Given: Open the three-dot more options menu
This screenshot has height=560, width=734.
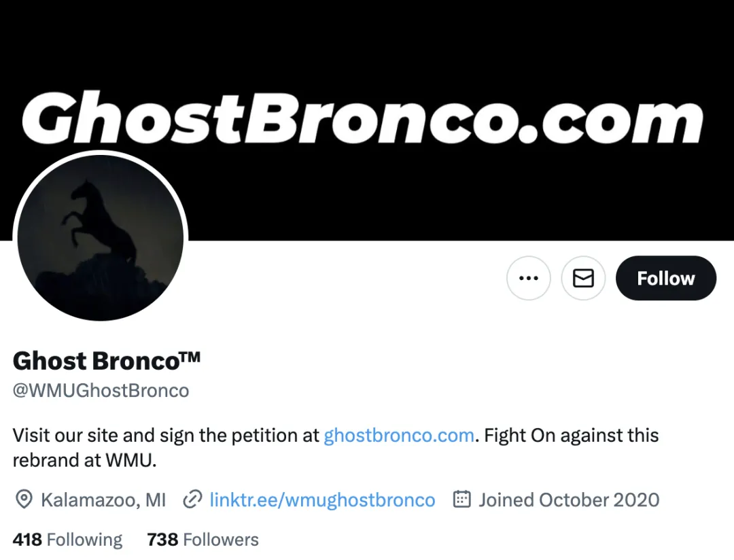Looking at the screenshot, I should click(528, 278).
